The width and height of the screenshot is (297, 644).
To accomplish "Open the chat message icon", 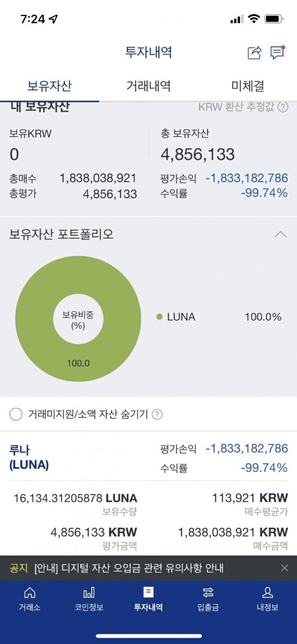I will click(x=277, y=53).
